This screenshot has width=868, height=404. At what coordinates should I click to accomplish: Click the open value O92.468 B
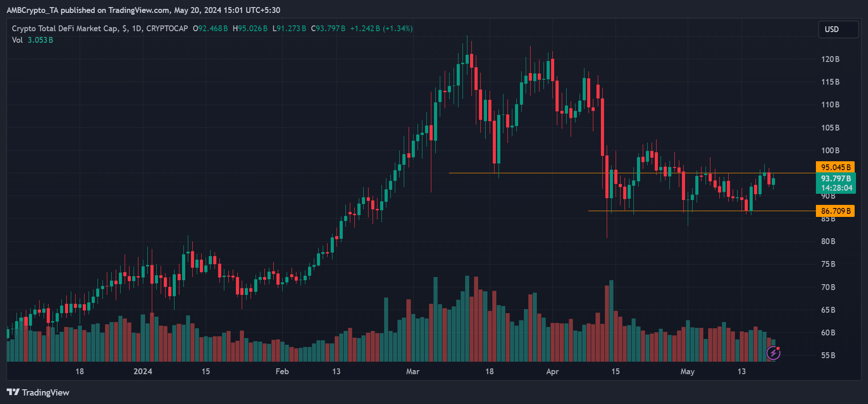pos(210,29)
